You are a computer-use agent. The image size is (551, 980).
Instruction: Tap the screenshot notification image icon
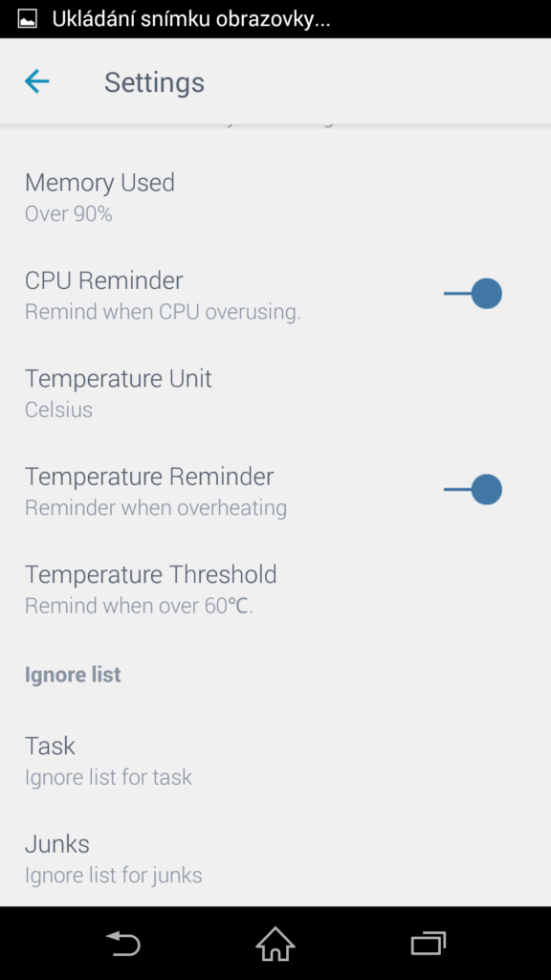click(x=27, y=19)
